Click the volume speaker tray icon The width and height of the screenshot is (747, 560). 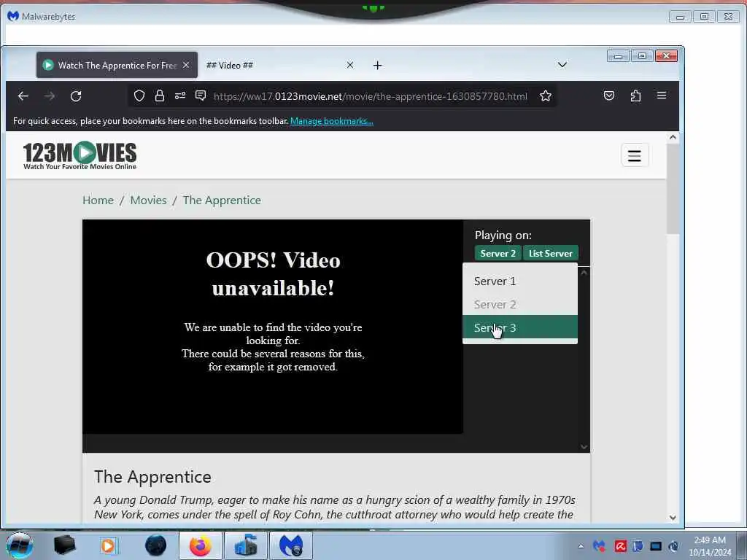pos(673,545)
